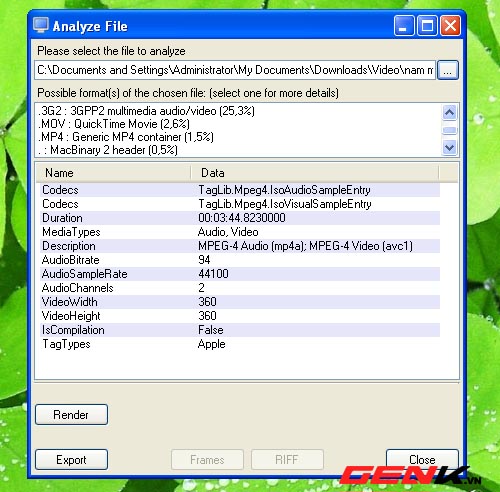Click the format list scroll up arrow

click(x=449, y=112)
